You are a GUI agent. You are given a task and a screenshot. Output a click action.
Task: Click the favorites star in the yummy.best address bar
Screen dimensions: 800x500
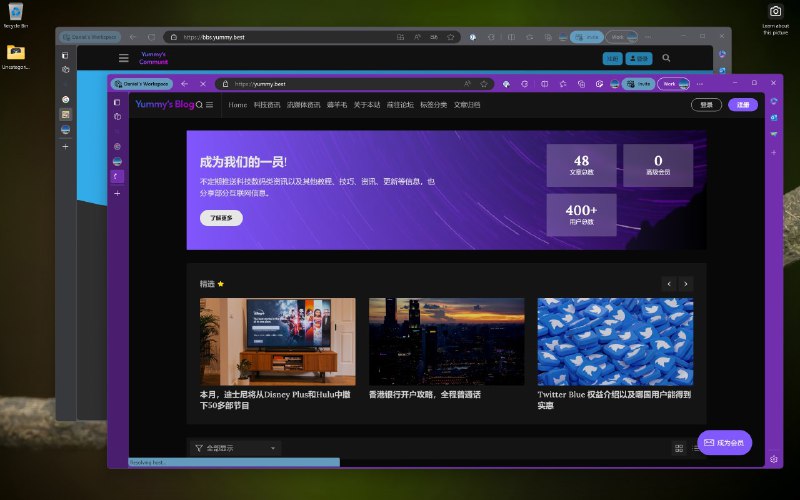[x=484, y=84]
